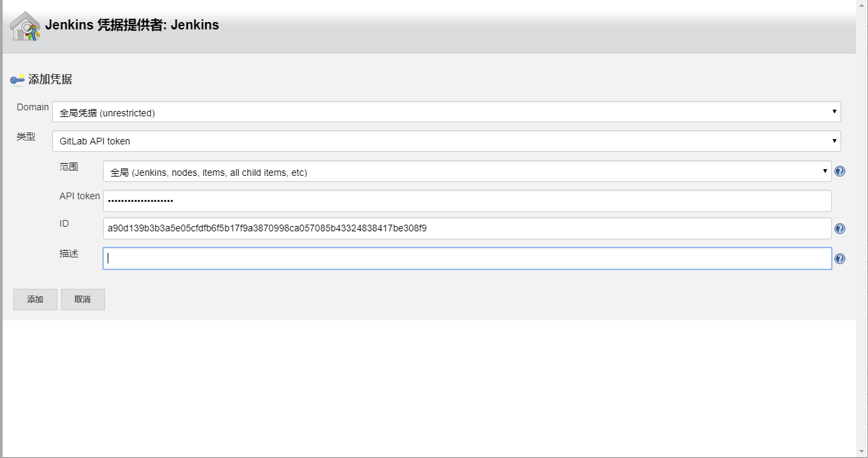
Task: Click the '描述' field label
Action: [69, 253]
